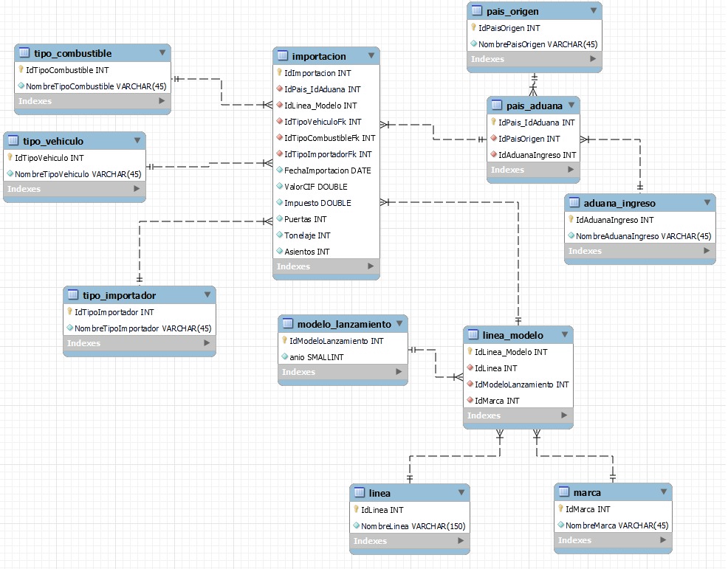728x569 pixels.
Task: Expand the Indexes section in tipo_importador
Action: 207,343
